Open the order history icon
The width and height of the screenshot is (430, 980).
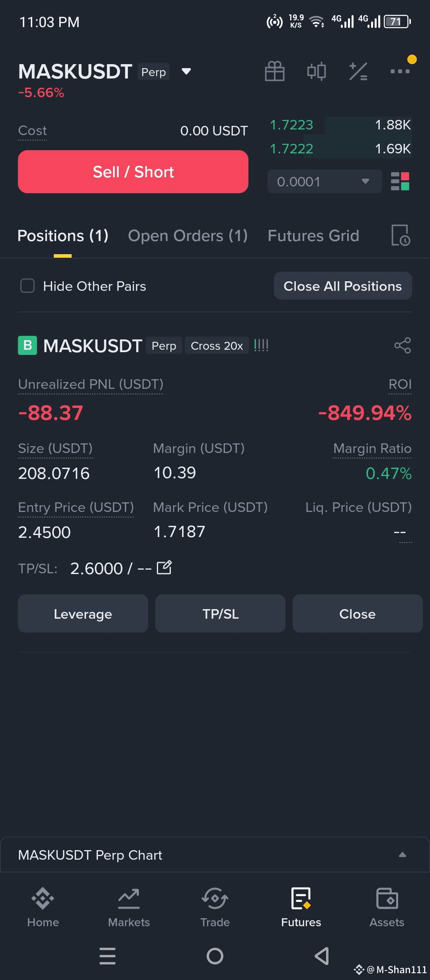[x=401, y=235]
